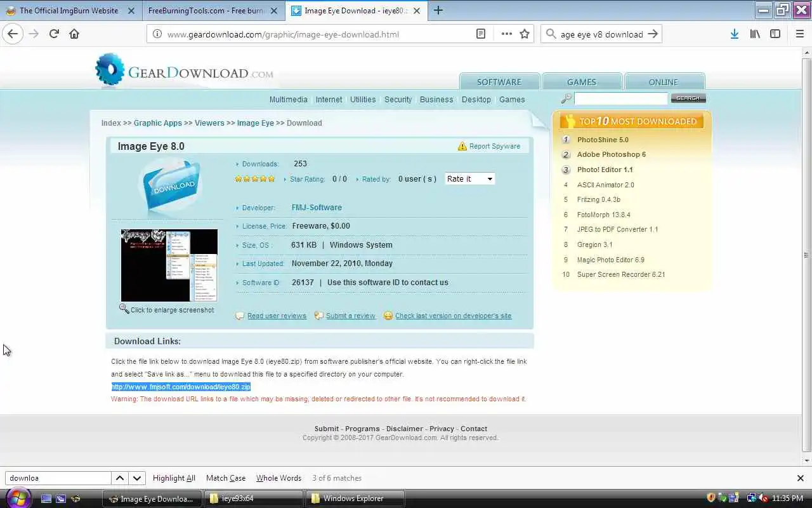Open the ONLINE section tab
Image resolution: width=812 pixels, height=508 pixels.
pos(664,82)
